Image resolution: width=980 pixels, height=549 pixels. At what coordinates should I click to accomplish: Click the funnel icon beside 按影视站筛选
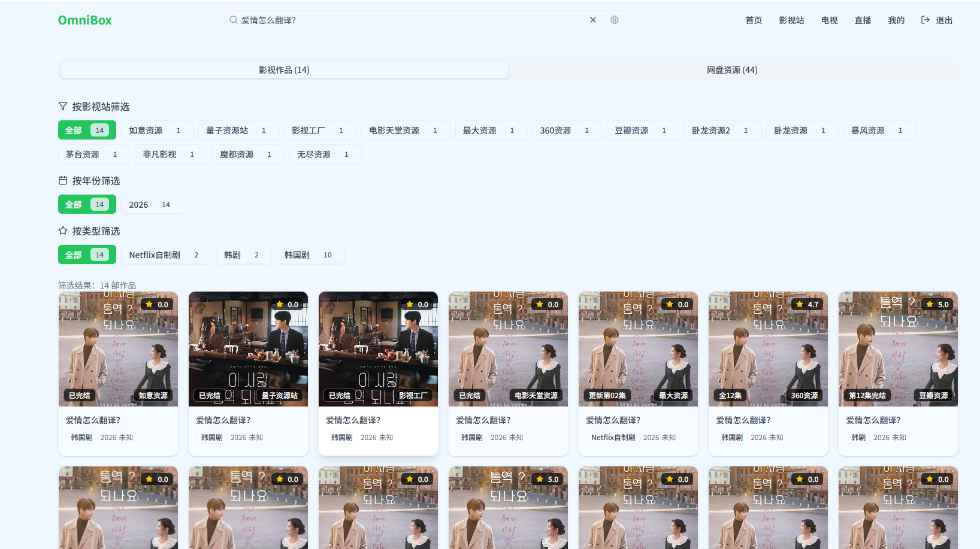click(62, 106)
